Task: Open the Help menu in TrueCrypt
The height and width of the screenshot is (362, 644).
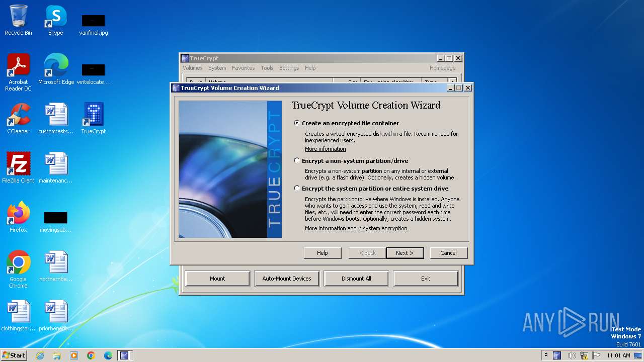Action: tap(310, 68)
